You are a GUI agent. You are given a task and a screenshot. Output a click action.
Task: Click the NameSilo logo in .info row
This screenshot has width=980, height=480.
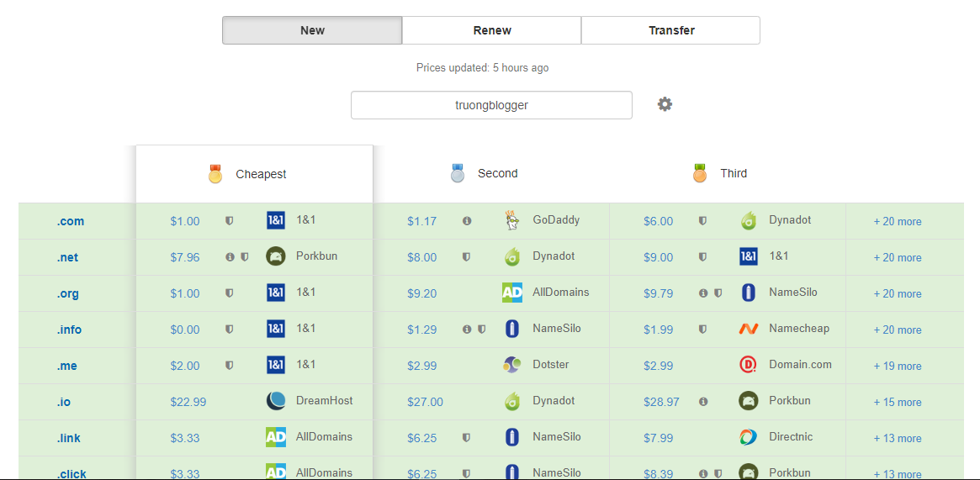512,329
